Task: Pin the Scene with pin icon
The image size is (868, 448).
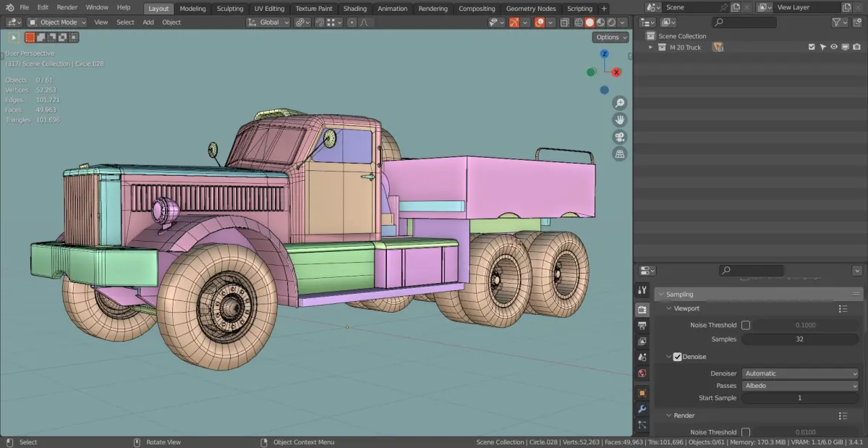Action: point(723,7)
